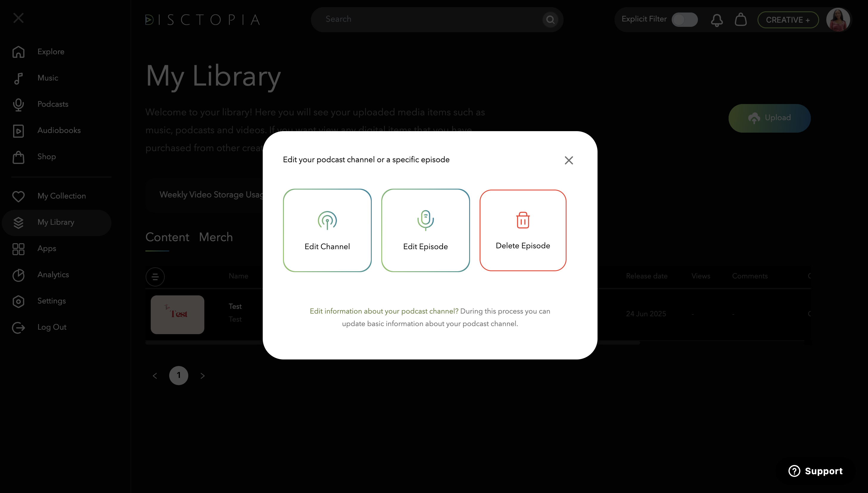
Task: Click the 24 Jun 2025 release date
Action: tap(646, 314)
